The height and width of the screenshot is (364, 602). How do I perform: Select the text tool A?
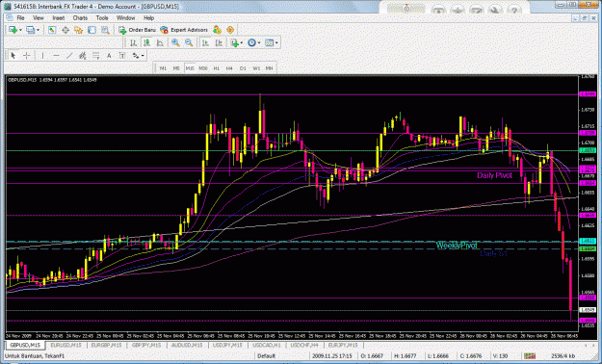point(109,56)
